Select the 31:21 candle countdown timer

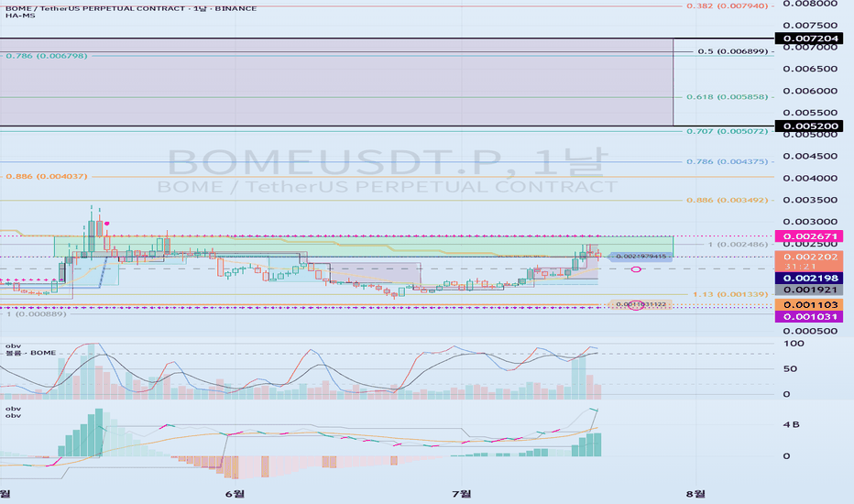pyautogui.click(x=800, y=267)
